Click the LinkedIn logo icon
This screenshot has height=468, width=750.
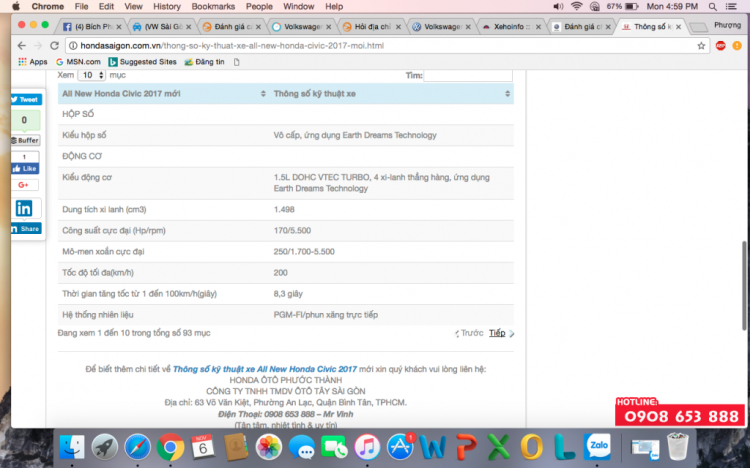[24, 209]
